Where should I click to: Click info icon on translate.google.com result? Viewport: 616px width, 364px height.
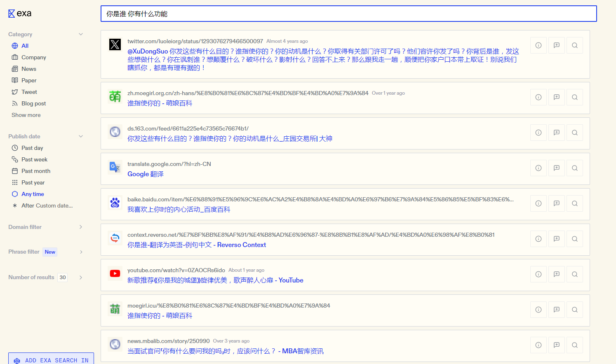tap(538, 168)
